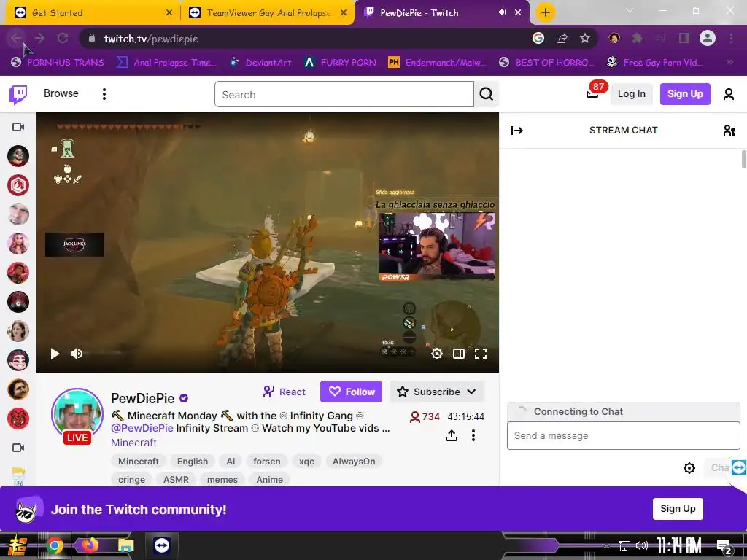Click the PewDiePie verified badge

(x=184, y=398)
